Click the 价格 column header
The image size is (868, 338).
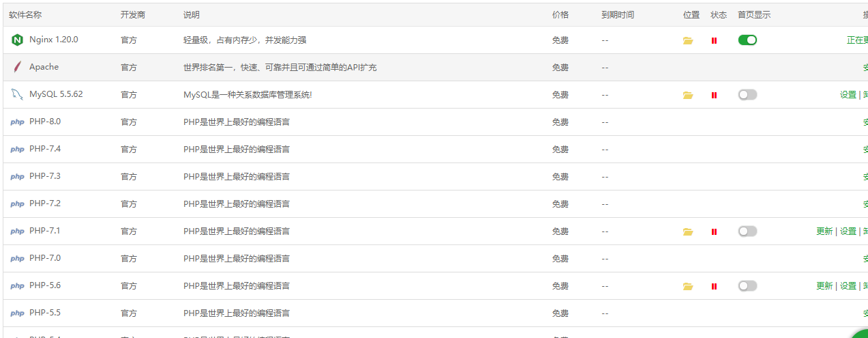pyautogui.click(x=560, y=15)
